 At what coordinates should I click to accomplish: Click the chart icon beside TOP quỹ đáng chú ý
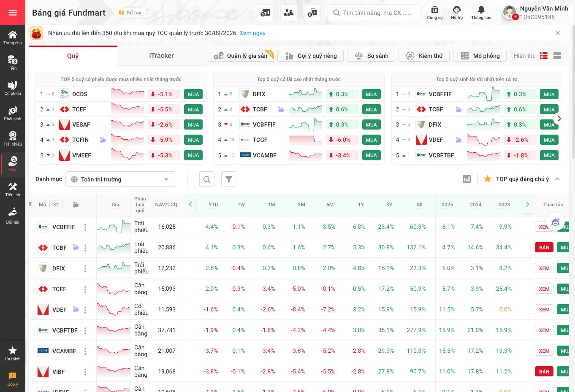[467, 179]
